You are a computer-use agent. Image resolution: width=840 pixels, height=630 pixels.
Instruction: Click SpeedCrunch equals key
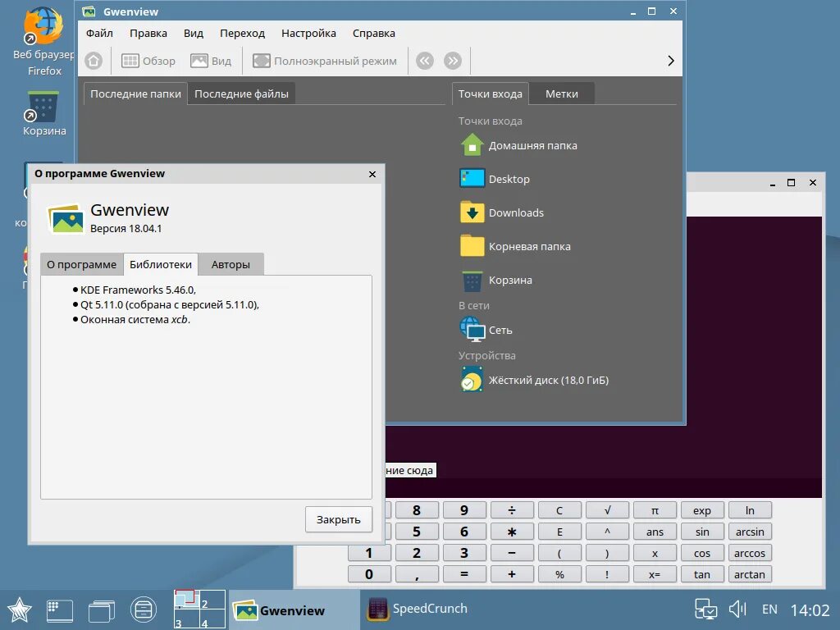point(464,575)
